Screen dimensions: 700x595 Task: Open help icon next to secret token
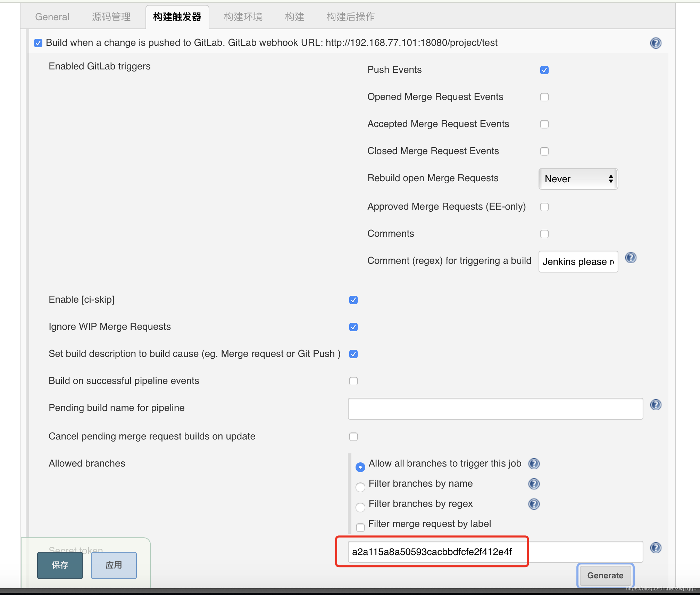[656, 548]
